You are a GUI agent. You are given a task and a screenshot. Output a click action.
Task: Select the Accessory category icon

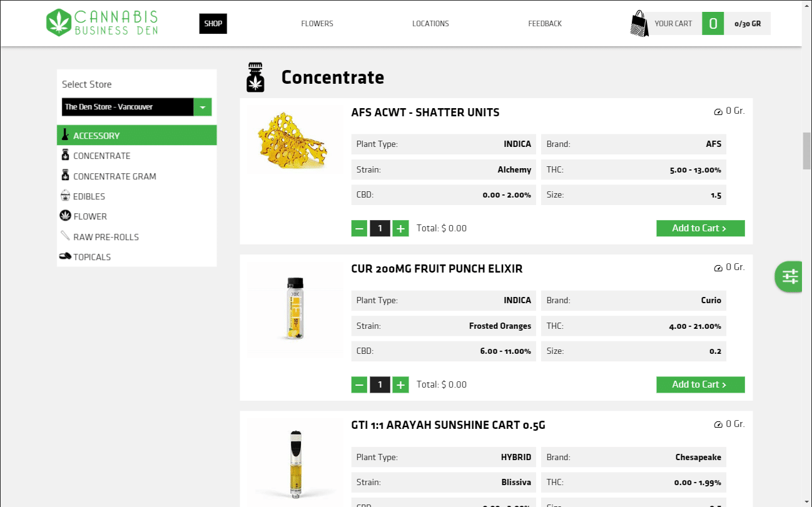[x=66, y=135]
